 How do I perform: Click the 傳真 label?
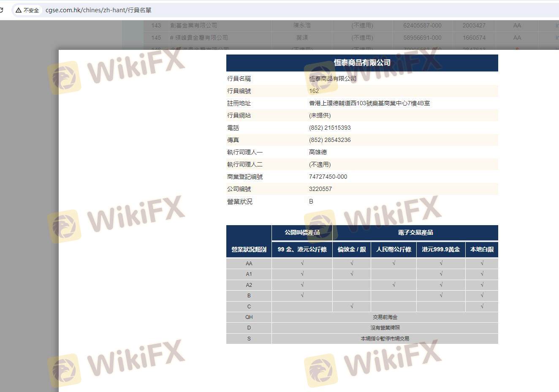[233, 140]
